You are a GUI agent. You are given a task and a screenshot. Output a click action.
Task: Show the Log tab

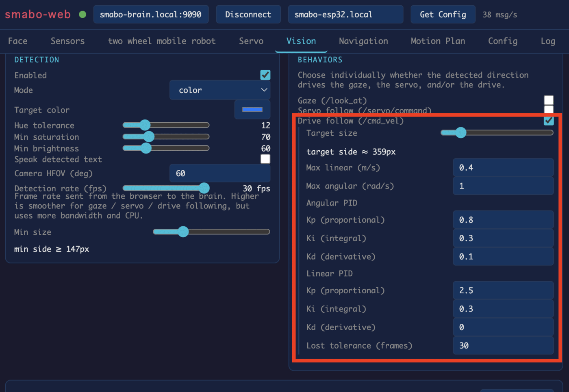click(x=548, y=41)
